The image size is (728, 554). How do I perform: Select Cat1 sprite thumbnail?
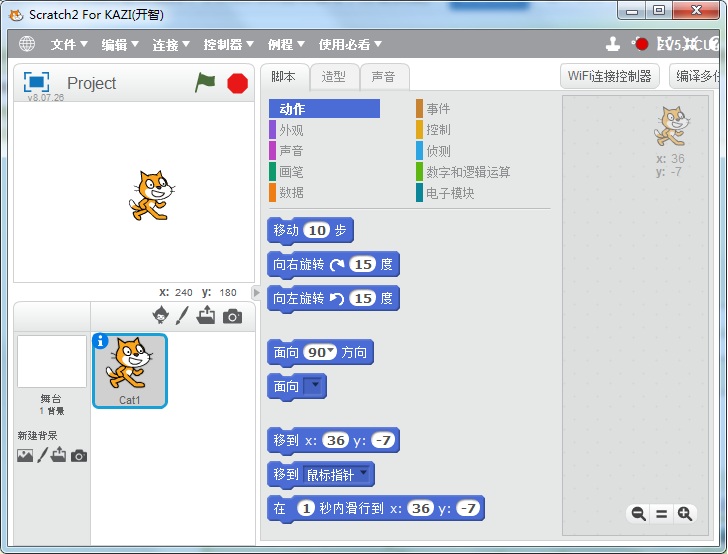(x=130, y=371)
